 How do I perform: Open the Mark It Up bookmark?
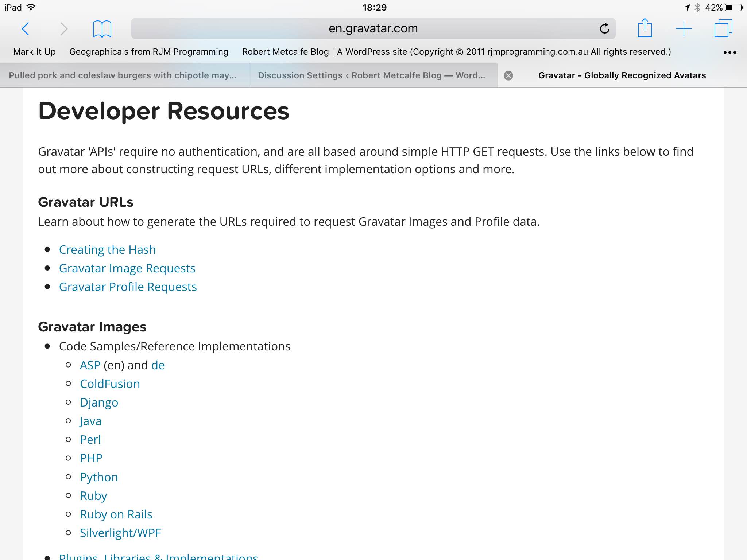35,52
